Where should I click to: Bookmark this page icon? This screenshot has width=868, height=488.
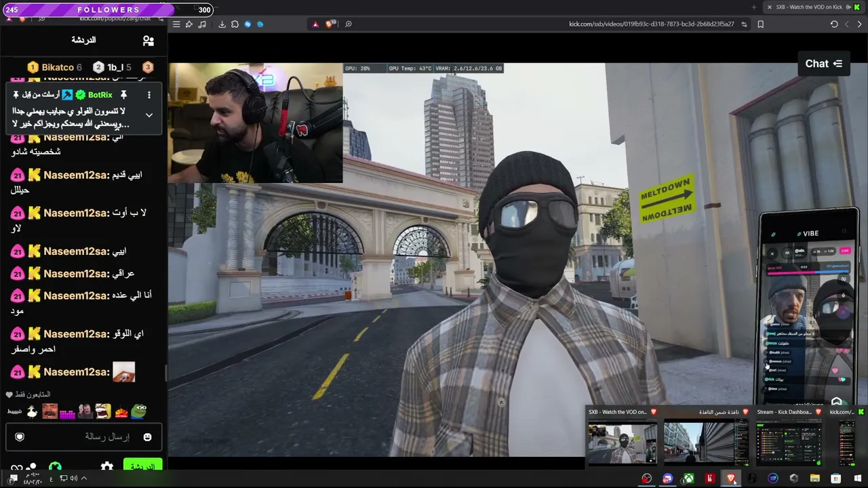(761, 24)
